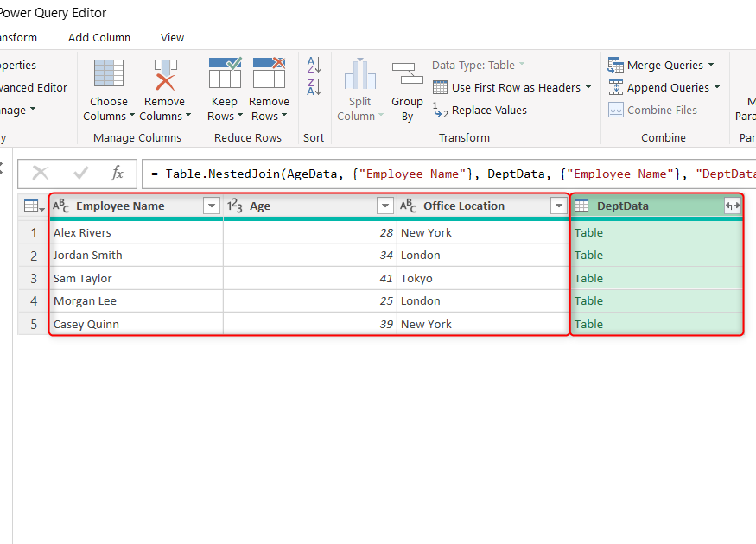Select the 'Tokyo' office location cell

[x=483, y=279]
